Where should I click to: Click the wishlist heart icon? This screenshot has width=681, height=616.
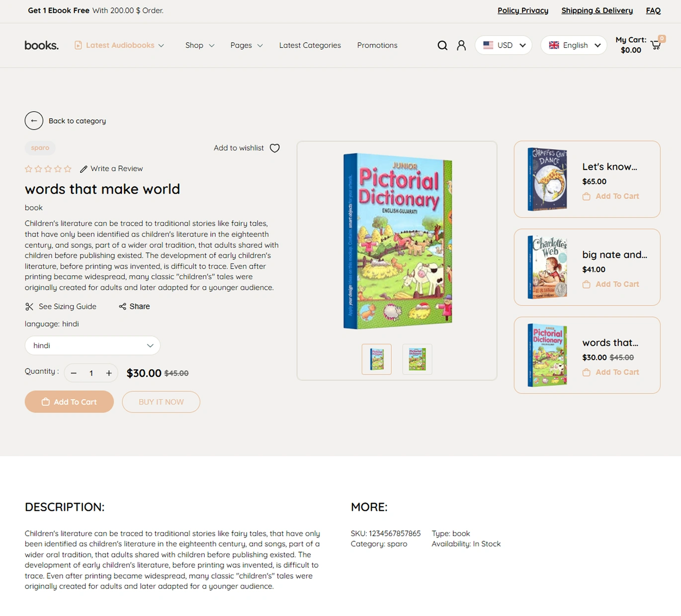tap(275, 148)
